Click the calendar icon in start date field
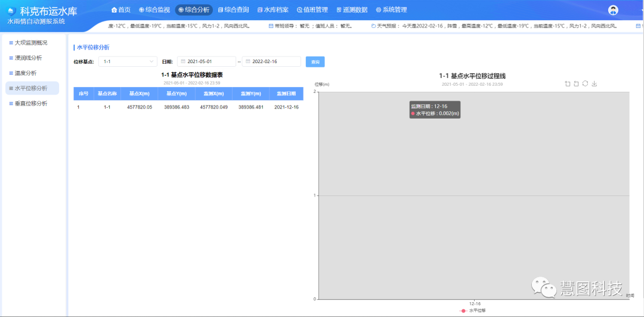This screenshot has height=317, width=644. (183, 61)
